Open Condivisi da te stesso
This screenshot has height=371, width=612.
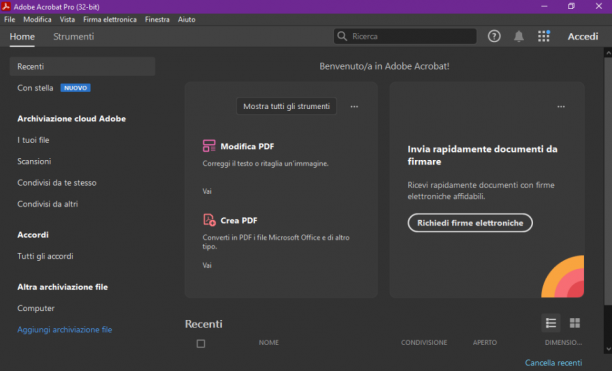tap(57, 183)
